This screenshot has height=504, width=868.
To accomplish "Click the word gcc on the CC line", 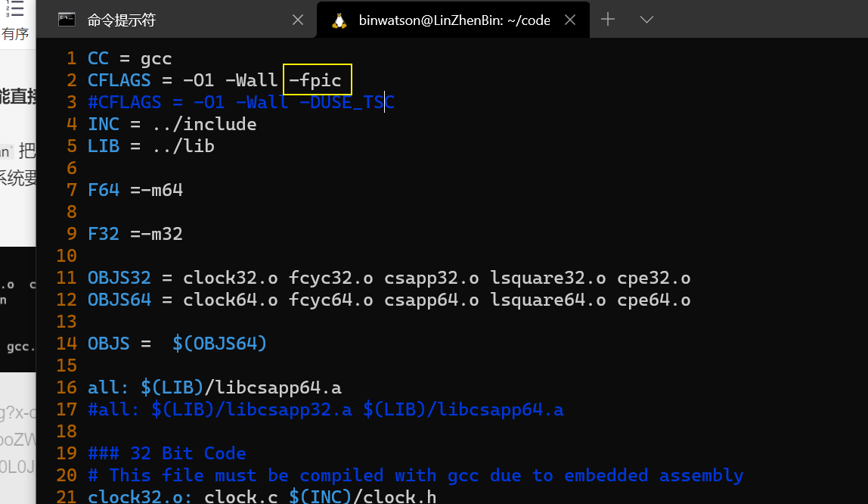I will click(156, 58).
